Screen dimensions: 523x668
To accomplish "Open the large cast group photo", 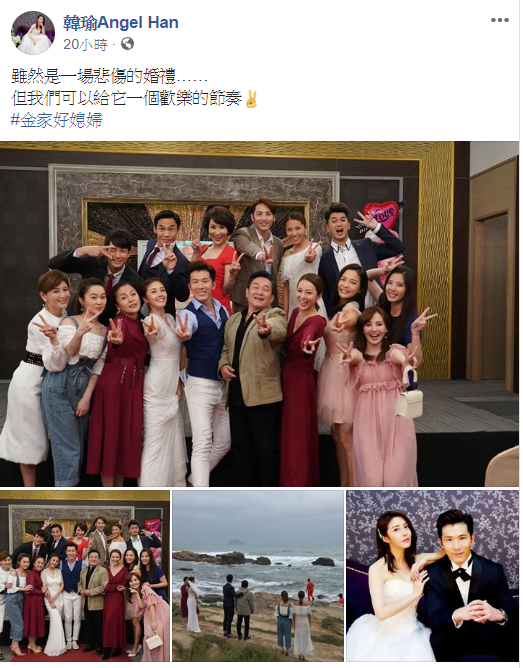I will pos(259,314).
